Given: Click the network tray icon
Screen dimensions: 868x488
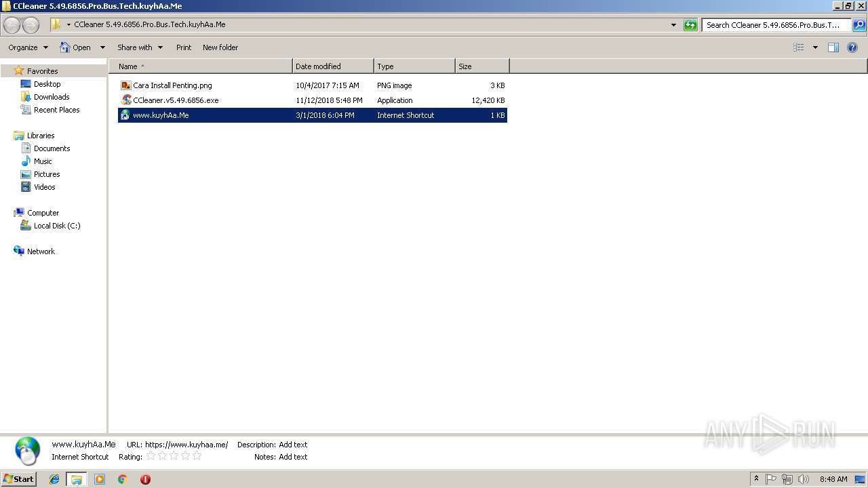Looking at the screenshot, I should [787, 479].
